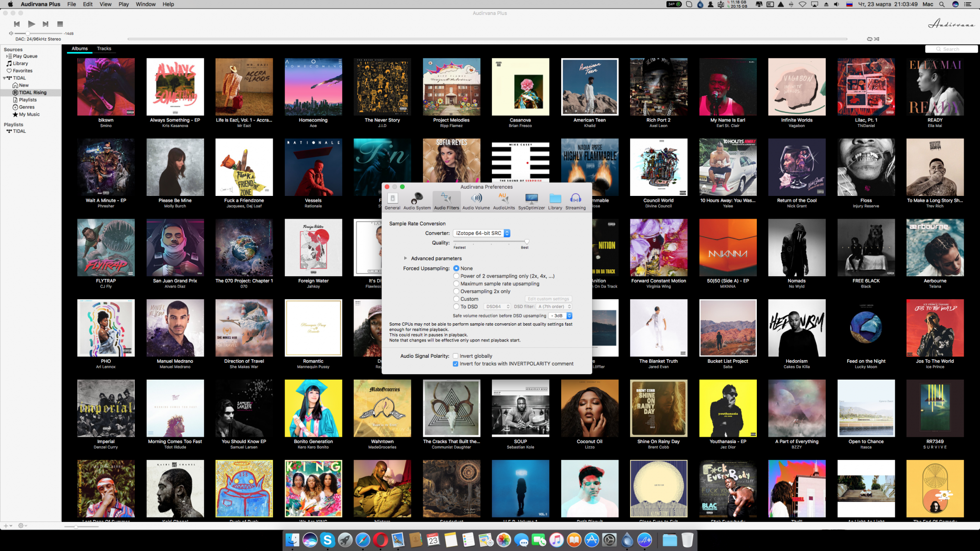980x551 pixels.
Task: Open Audirvana Plus icon in the Dock
Action: click(x=645, y=540)
